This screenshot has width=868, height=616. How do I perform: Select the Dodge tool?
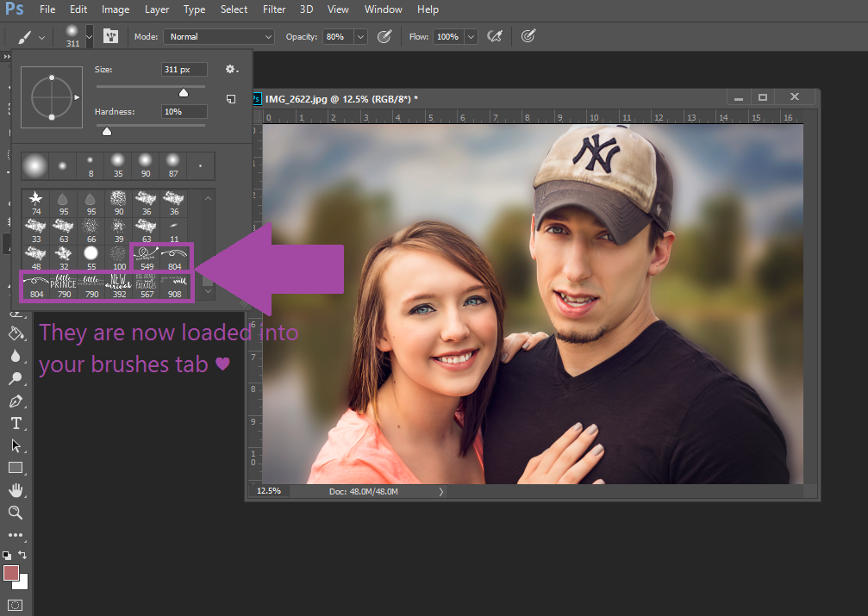16,378
